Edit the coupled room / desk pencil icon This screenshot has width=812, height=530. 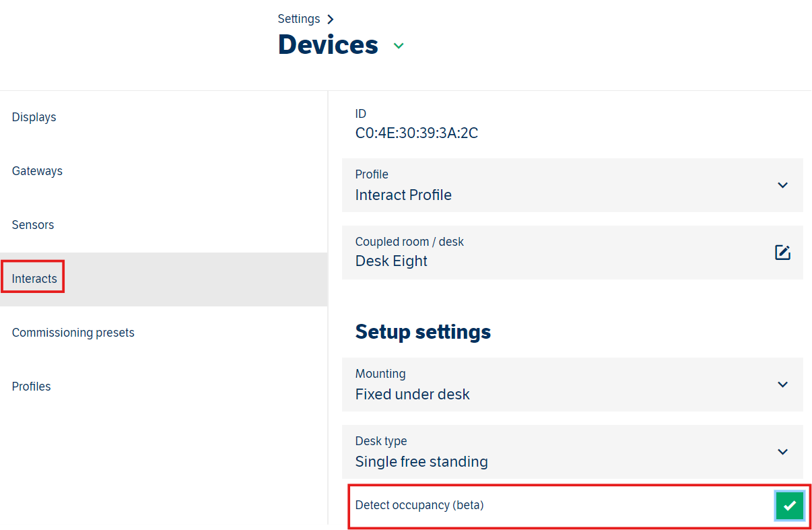pyautogui.click(x=782, y=253)
